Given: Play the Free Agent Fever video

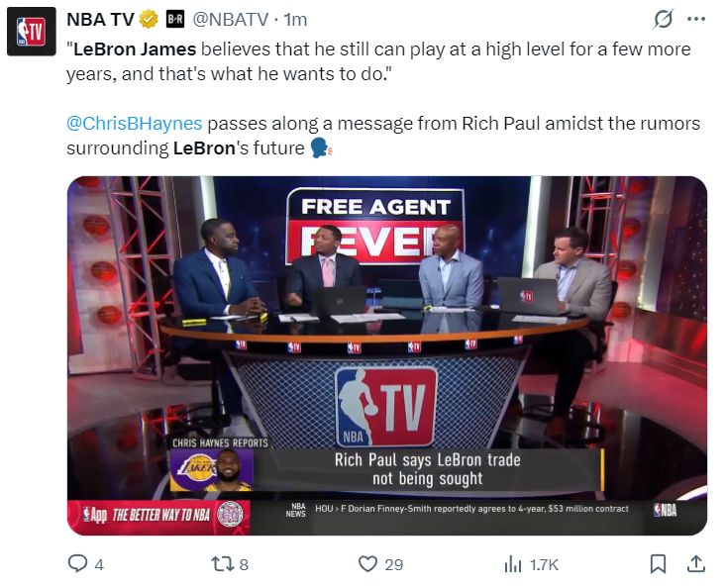Looking at the screenshot, I should pyautogui.click(x=387, y=355).
